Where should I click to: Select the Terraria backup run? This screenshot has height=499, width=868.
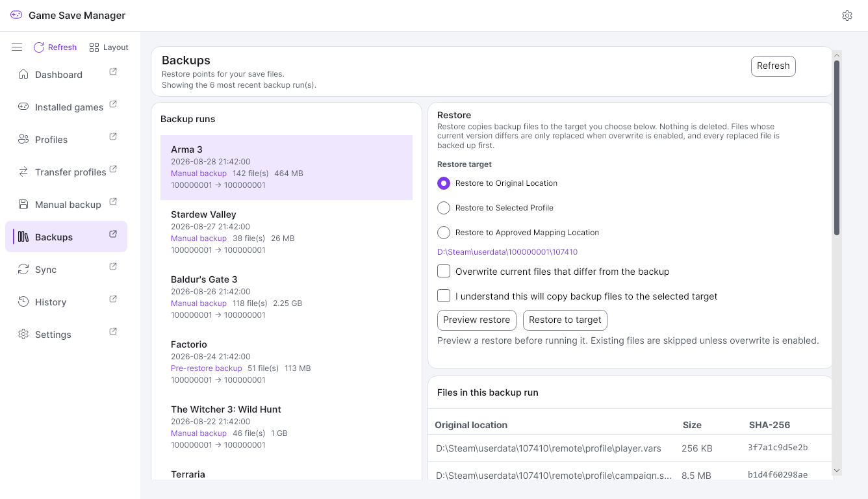(x=287, y=470)
